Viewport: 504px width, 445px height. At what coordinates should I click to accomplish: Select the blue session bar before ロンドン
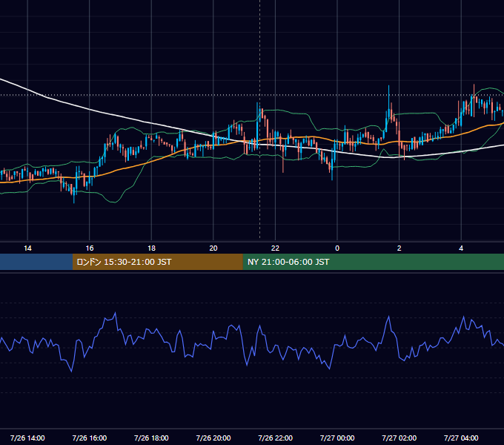36,262
